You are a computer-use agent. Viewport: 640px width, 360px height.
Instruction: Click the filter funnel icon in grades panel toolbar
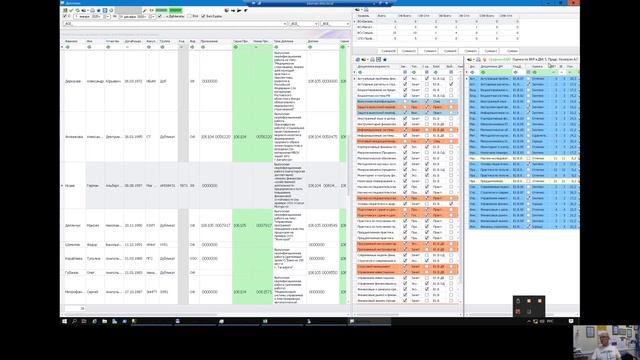coord(484,60)
